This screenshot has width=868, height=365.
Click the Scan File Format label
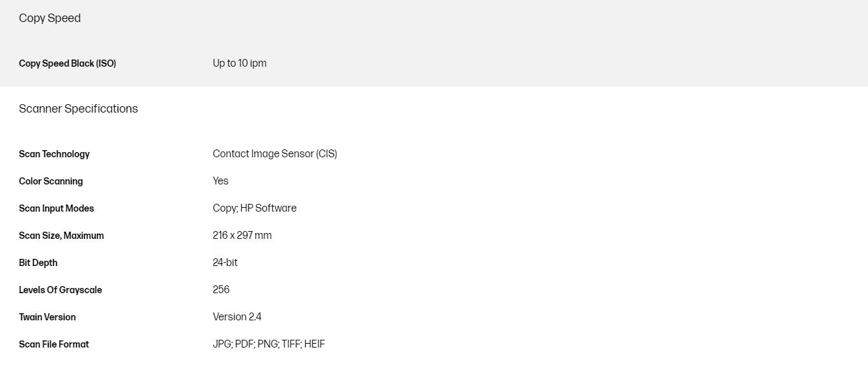tap(54, 344)
